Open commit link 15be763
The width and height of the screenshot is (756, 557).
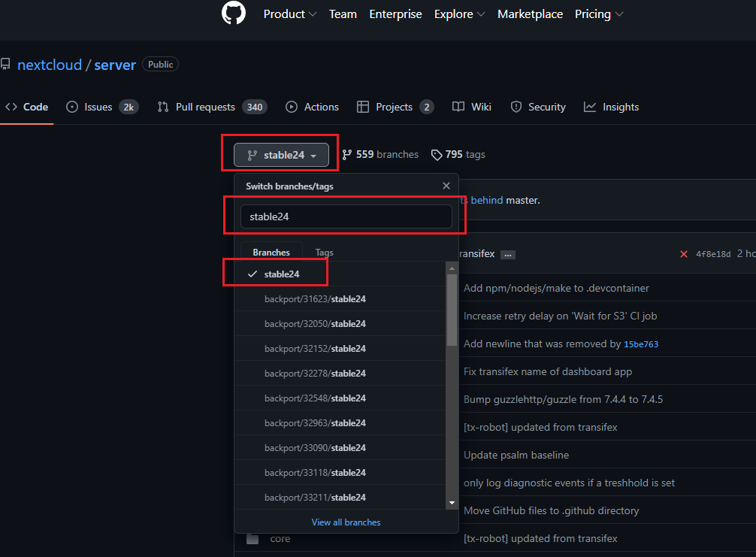click(641, 344)
